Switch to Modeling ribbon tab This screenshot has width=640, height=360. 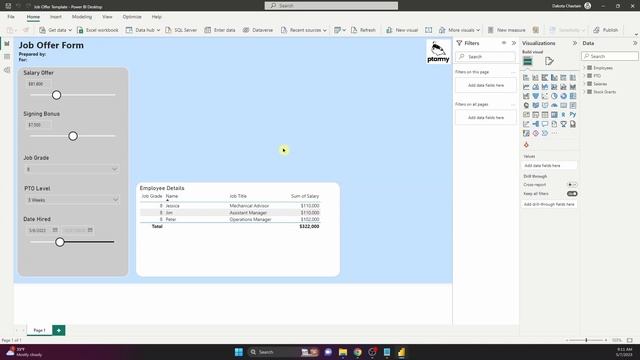pyautogui.click(x=82, y=17)
